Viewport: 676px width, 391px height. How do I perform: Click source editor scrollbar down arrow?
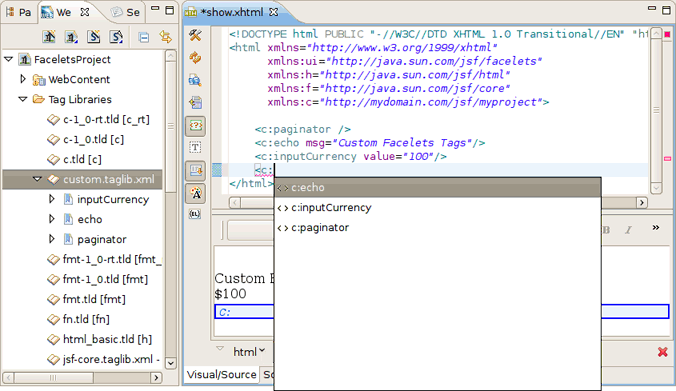pyautogui.click(x=656, y=188)
